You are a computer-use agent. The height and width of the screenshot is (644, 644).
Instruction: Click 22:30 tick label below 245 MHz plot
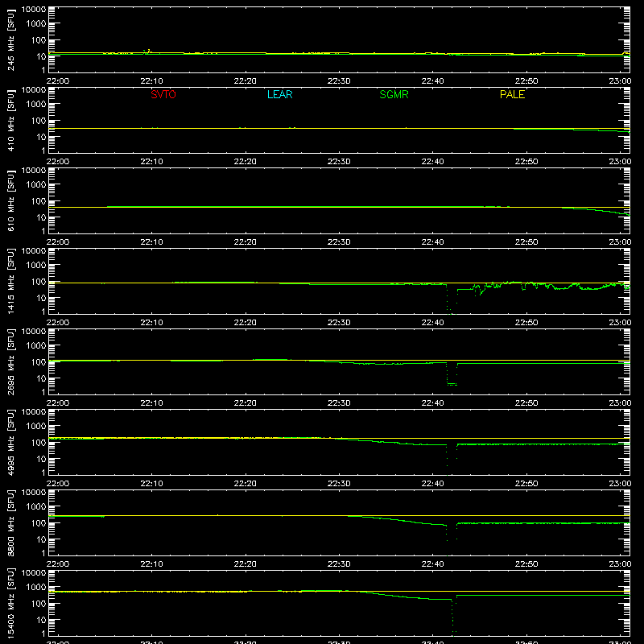[339, 81]
